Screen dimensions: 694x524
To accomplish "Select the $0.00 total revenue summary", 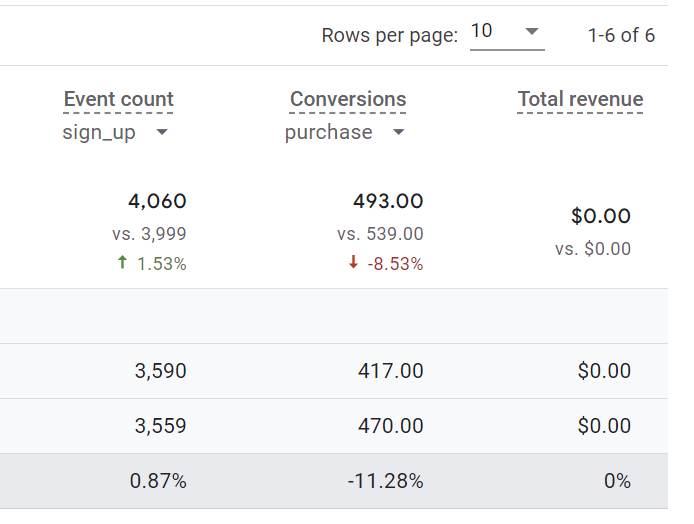I will tap(601, 216).
